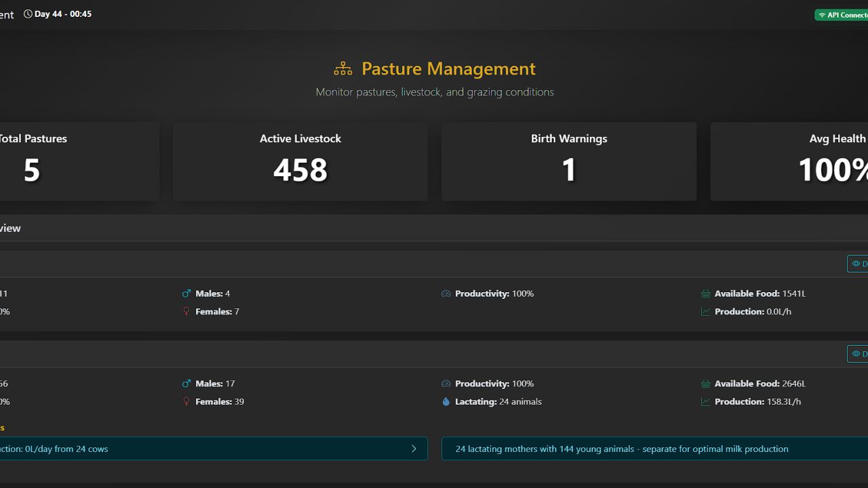Open details with first pasture's eye button
Screen dimensions: 868x488
tap(858, 264)
